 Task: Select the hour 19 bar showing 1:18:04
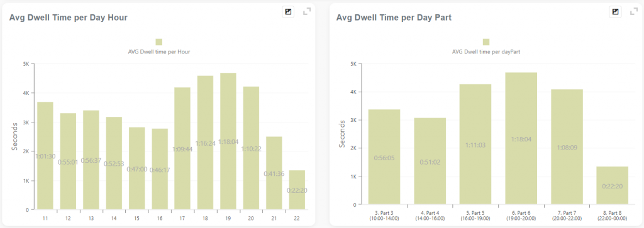point(228,141)
